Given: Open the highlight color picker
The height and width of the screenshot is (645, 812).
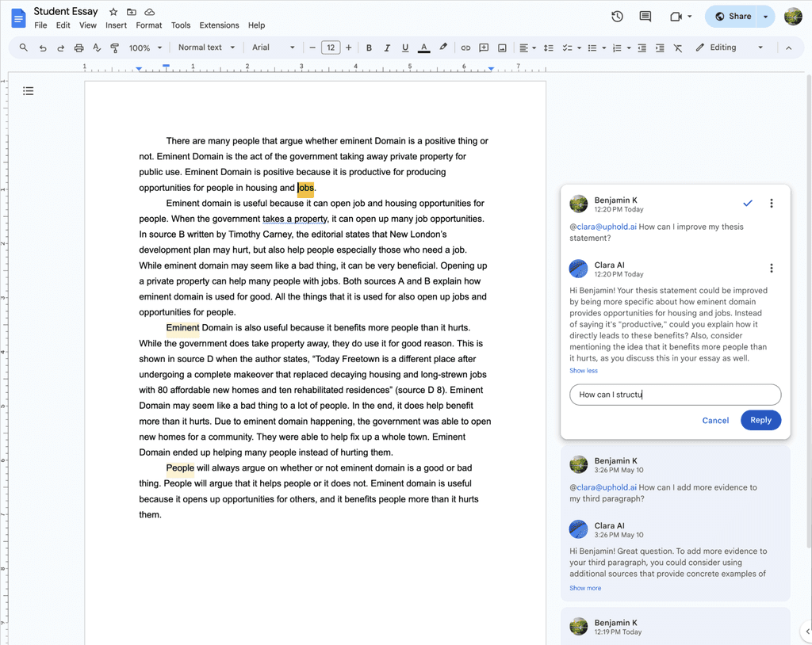Looking at the screenshot, I should point(442,47).
